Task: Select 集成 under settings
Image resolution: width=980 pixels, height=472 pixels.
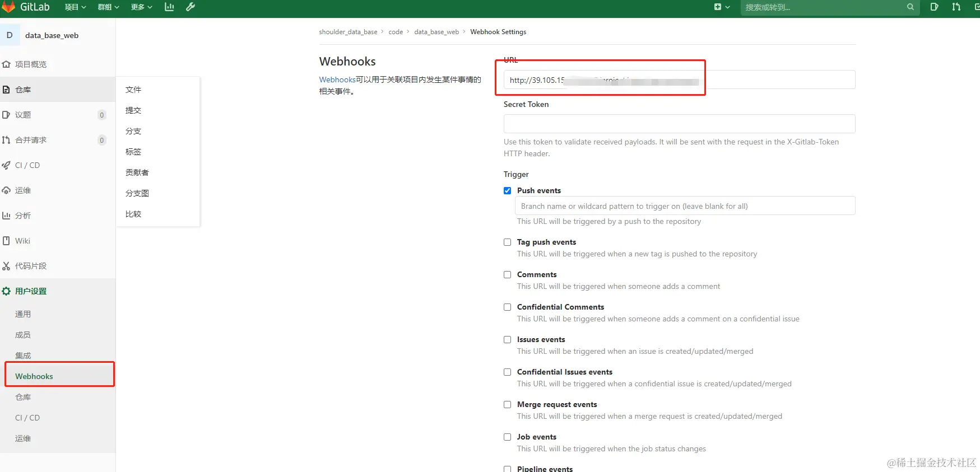Action: click(23, 356)
